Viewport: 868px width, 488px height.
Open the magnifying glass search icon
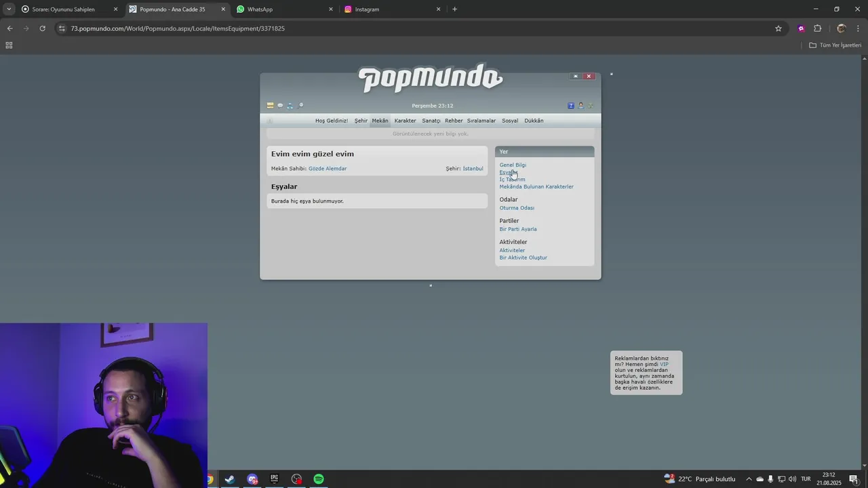pos(300,106)
